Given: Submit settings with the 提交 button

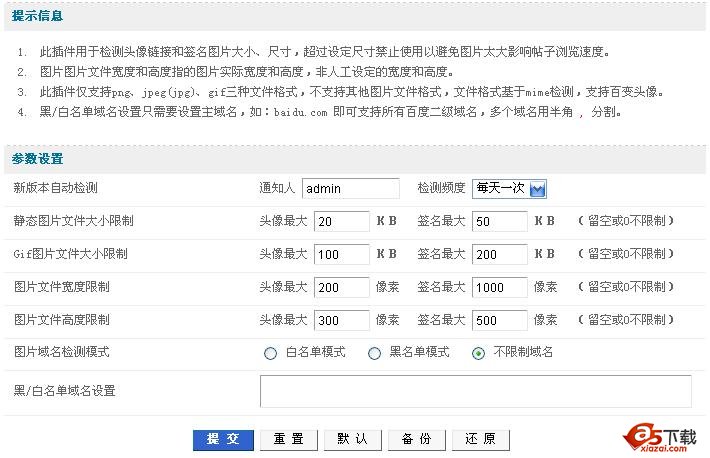Looking at the screenshot, I should [223, 440].
